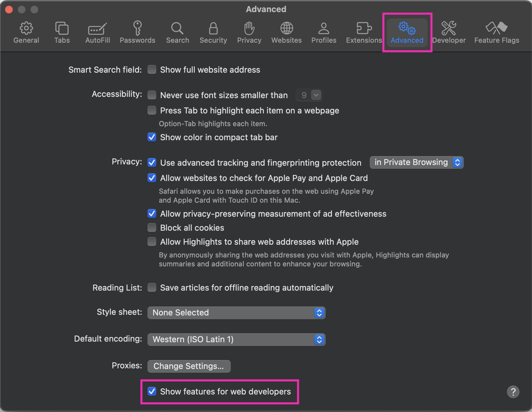This screenshot has width=532, height=412.
Task: Enable Show full website address
Action: pos(152,69)
